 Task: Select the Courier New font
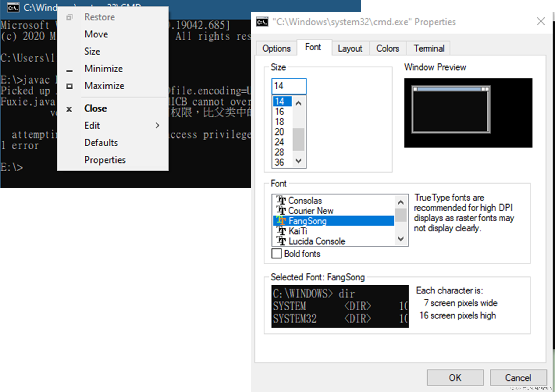[333, 211]
